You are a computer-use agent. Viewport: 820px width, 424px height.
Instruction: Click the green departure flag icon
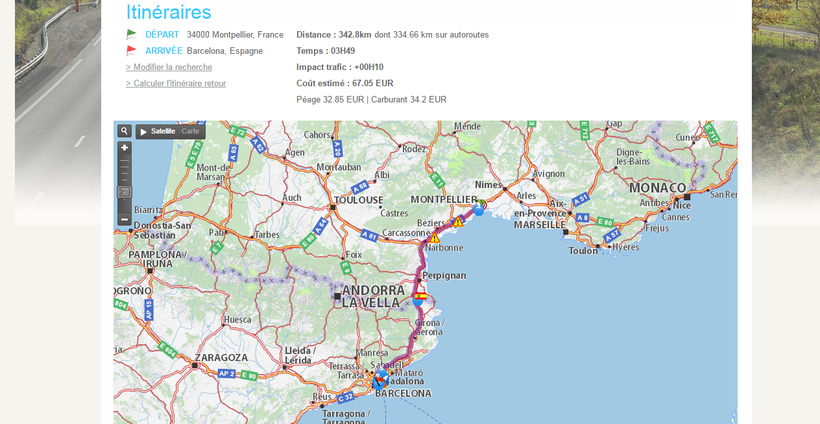[x=131, y=34]
